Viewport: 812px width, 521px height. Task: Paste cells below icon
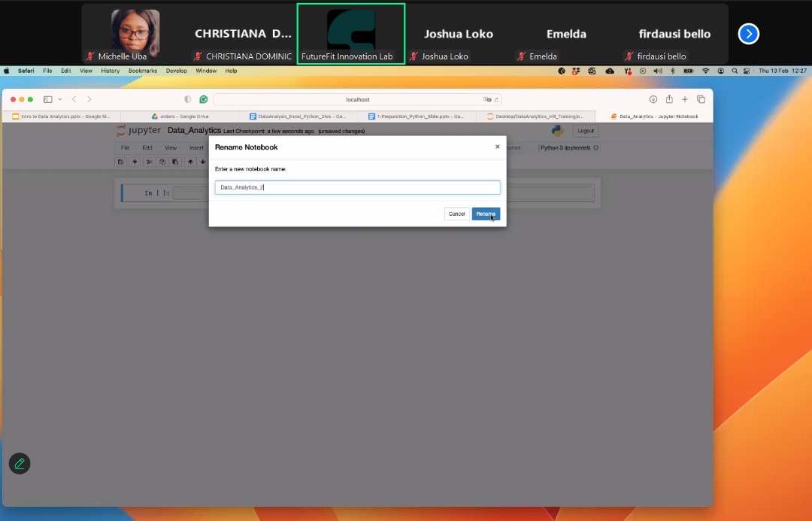[x=175, y=162]
